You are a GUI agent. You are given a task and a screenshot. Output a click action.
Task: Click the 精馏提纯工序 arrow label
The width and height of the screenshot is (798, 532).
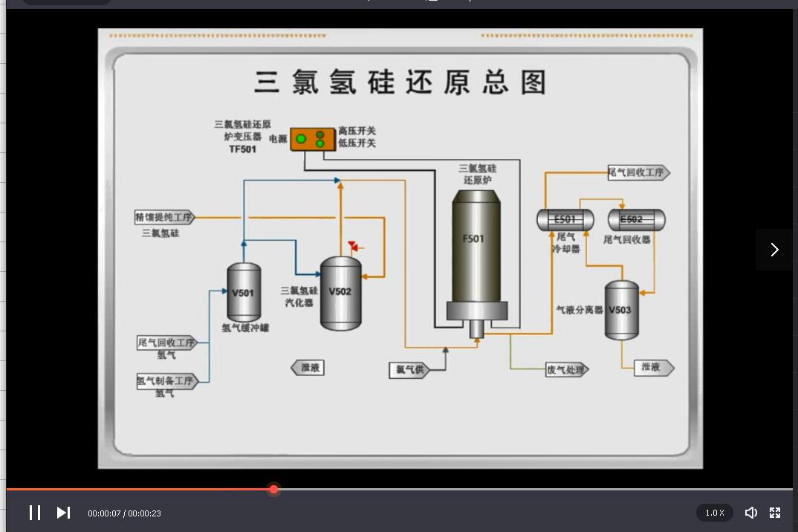pos(164,218)
